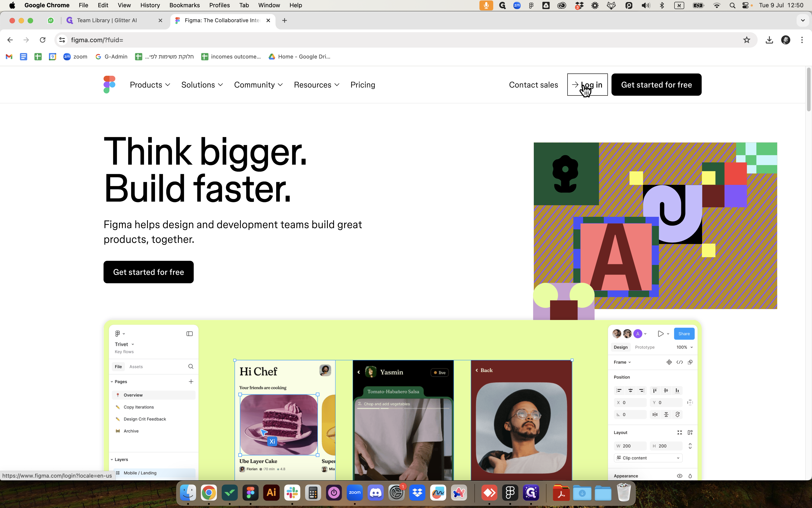Open Google Calendar bookmark icon
812x508 pixels.
[52, 57]
